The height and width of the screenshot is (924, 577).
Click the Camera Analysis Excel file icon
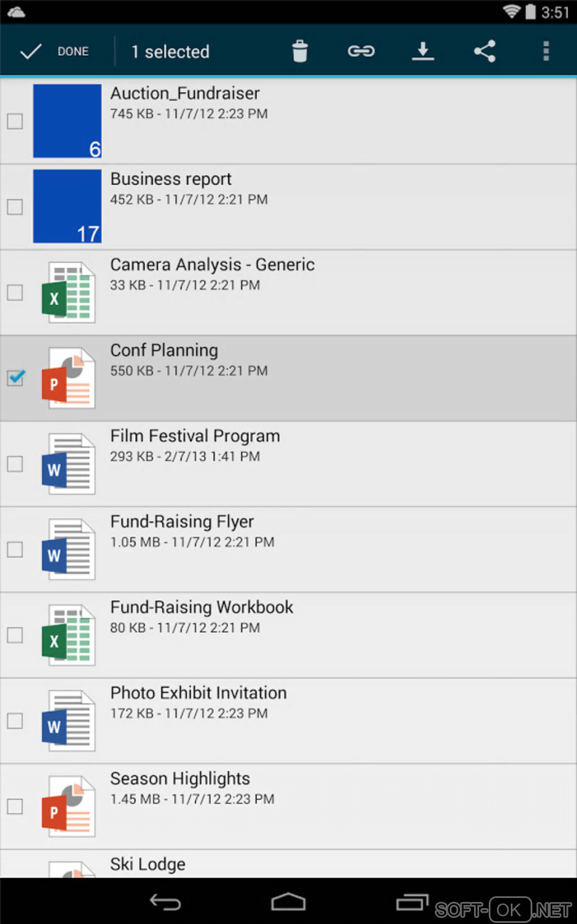(x=68, y=293)
